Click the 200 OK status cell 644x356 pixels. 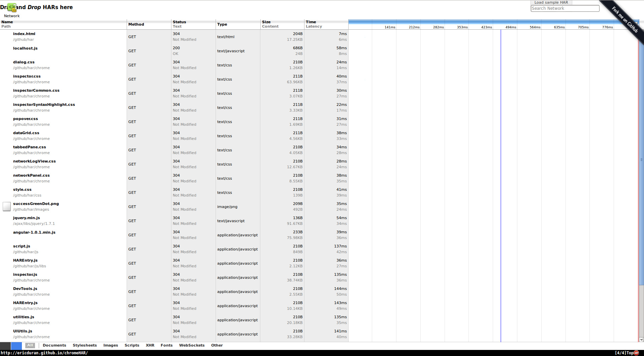(x=193, y=51)
